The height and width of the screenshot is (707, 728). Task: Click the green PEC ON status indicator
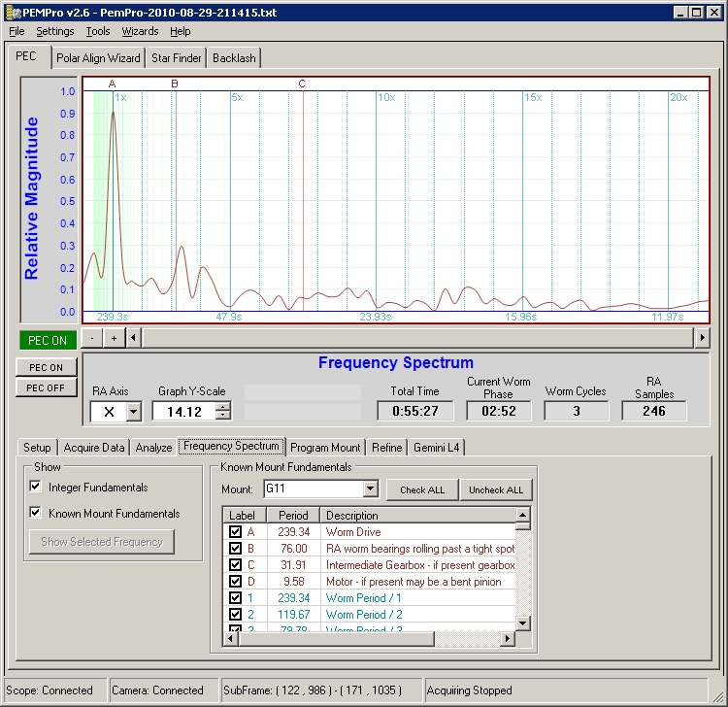click(48, 341)
